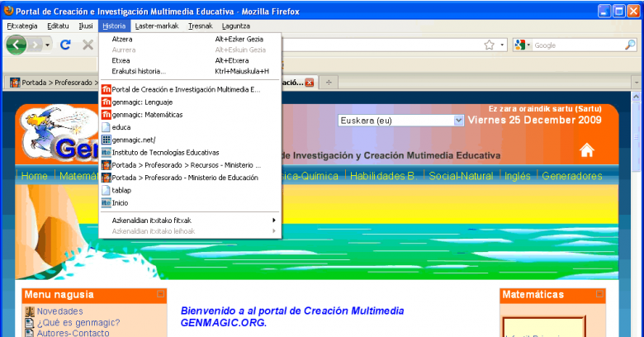Viewport: 644px width, 337px height.
Task: Open the Habilidades B. navigation link
Action: click(383, 176)
